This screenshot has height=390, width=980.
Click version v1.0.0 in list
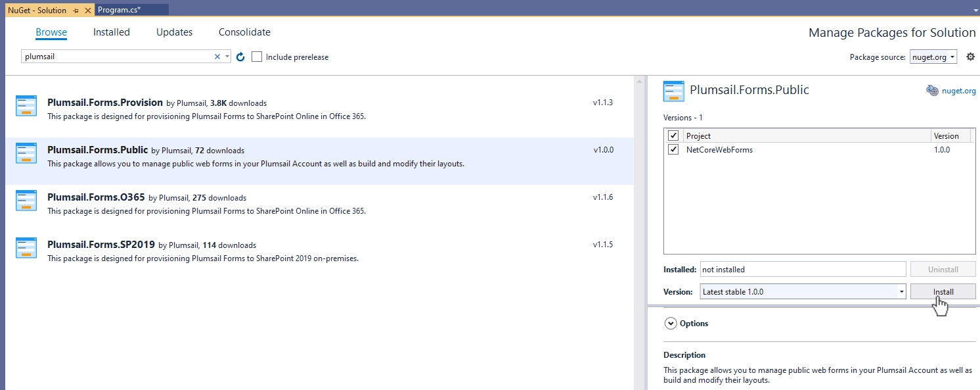click(x=603, y=150)
